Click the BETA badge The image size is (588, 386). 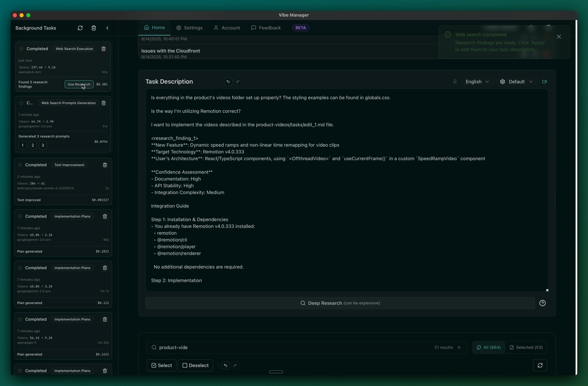pyautogui.click(x=301, y=28)
